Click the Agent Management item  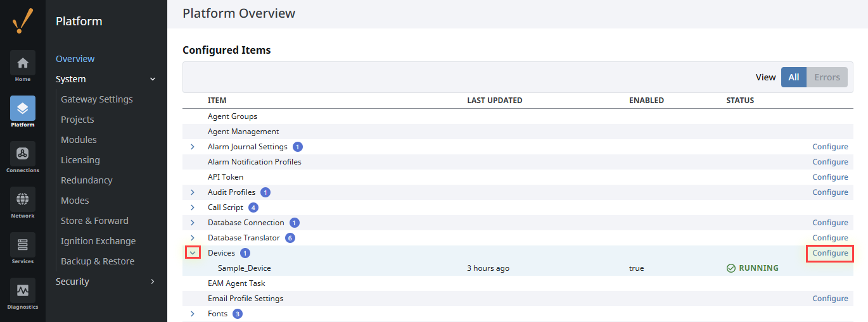click(x=243, y=132)
